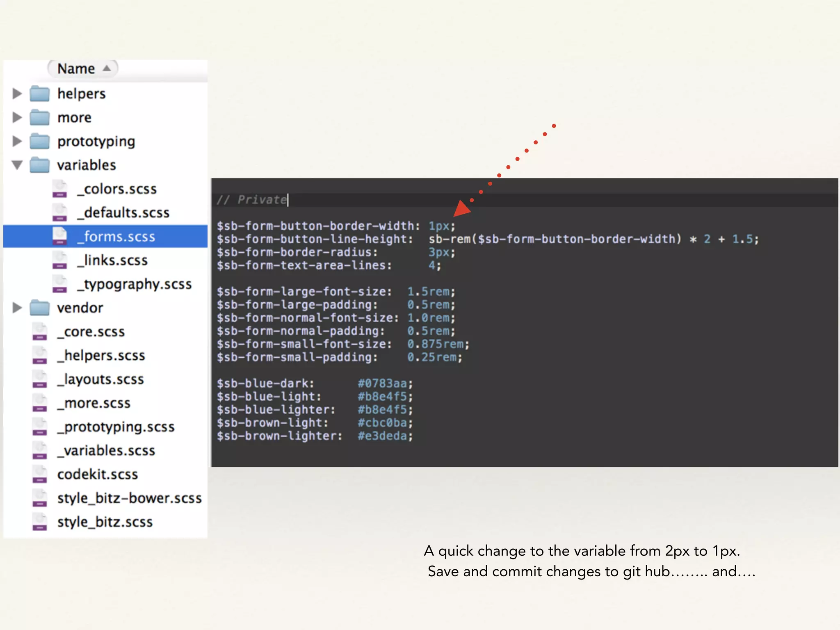Image resolution: width=840 pixels, height=630 pixels.
Task: Select the style_bitz-bower.scss file name
Action: tap(130, 498)
